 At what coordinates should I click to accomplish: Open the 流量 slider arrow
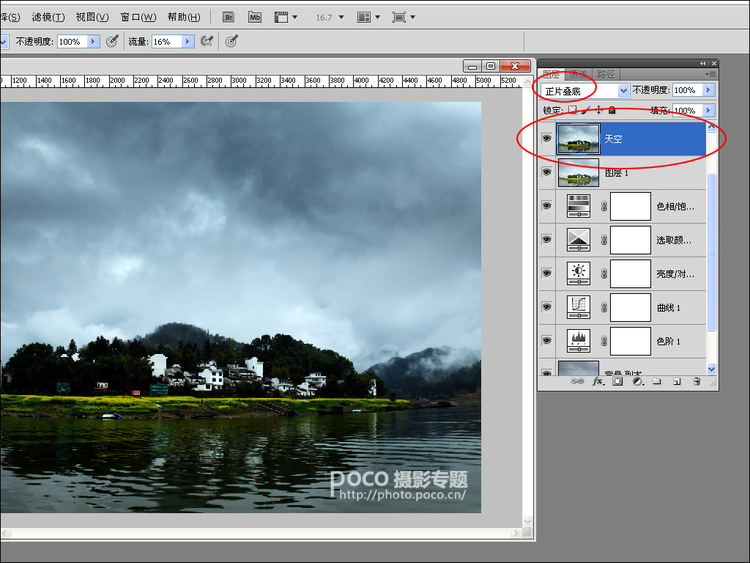[x=188, y=42]
